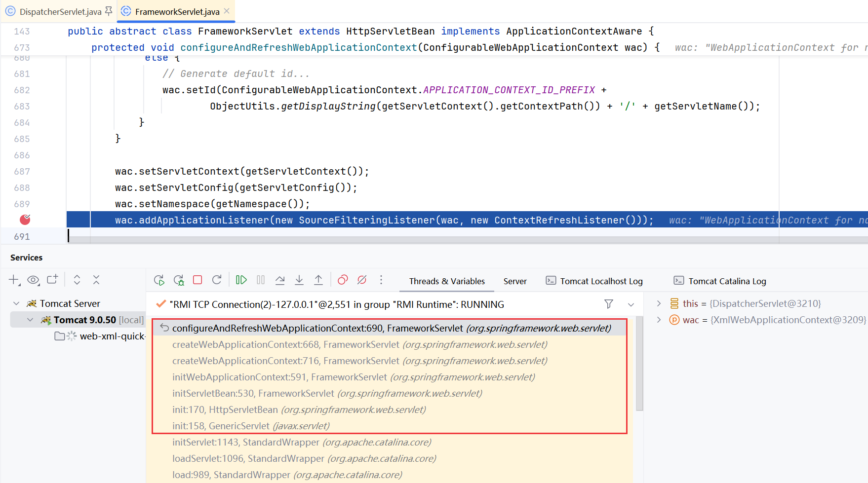Click the getDisplayString method call
This screenshot has height=483, width=868.
[x=328, y=106]
